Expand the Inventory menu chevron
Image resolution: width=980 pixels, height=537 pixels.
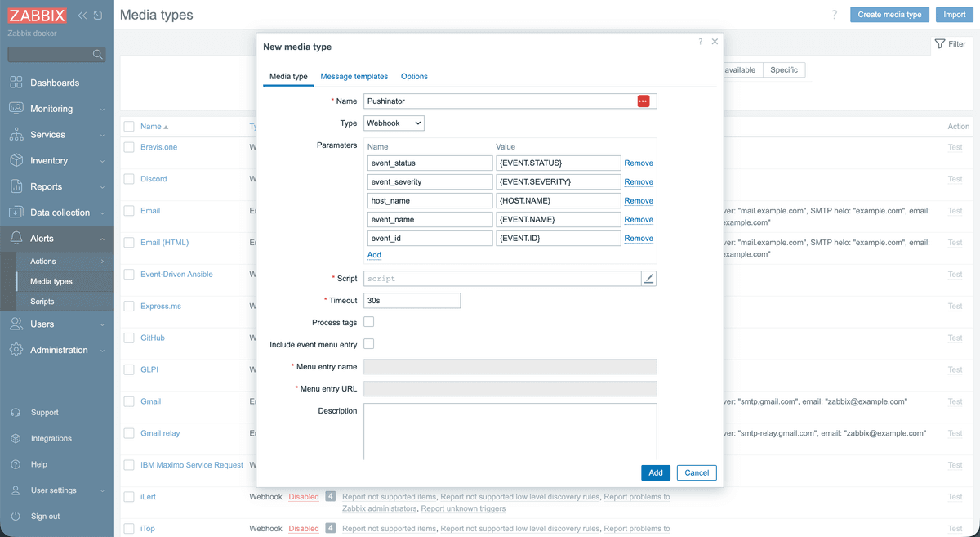pyautogui.click(x=102, y=161)
